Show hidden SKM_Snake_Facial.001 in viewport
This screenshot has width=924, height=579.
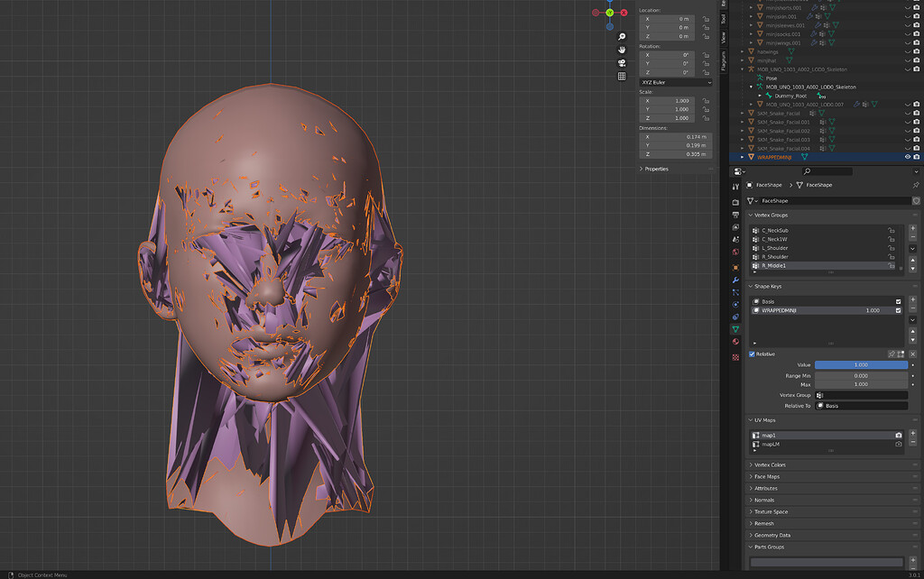tap(908, 122)
